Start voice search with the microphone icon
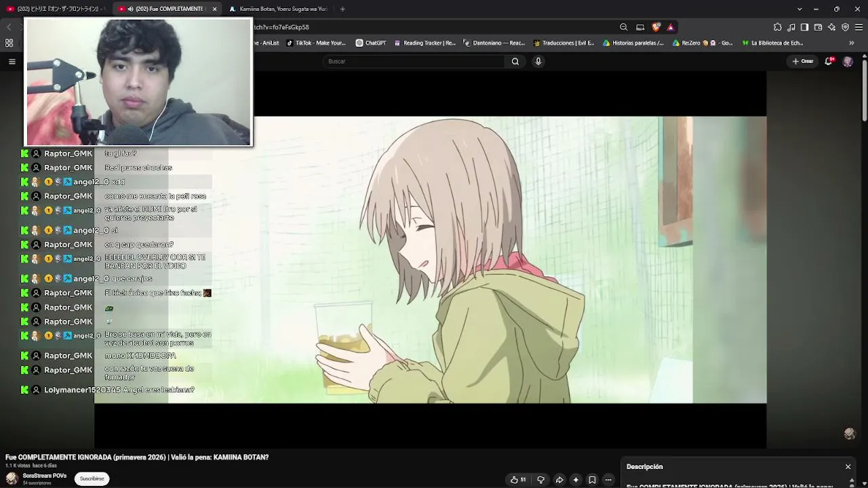 tap(538, 62)
